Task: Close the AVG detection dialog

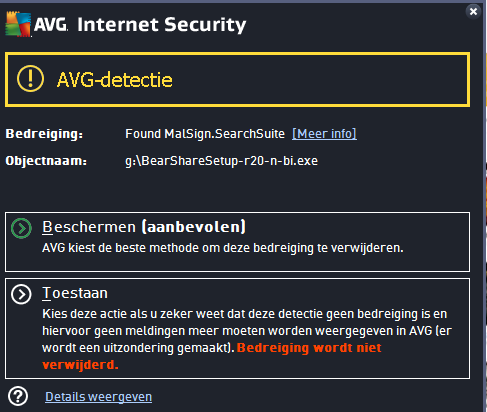Action: (x=473, y=12)
